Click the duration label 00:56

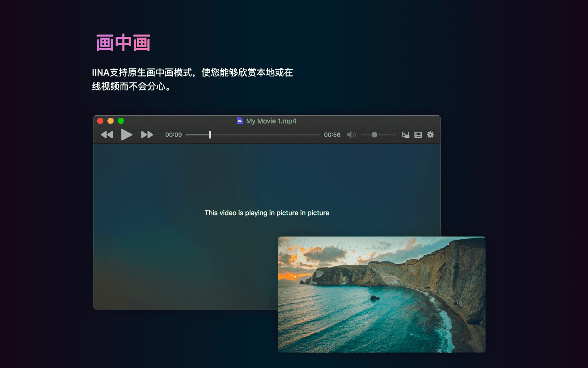click(332, 135)
